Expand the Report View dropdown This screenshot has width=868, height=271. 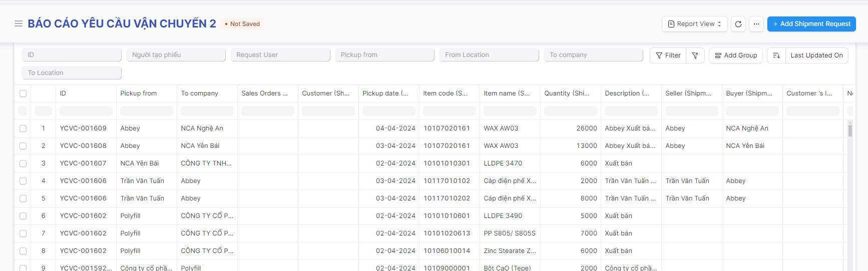pos(694,24)
